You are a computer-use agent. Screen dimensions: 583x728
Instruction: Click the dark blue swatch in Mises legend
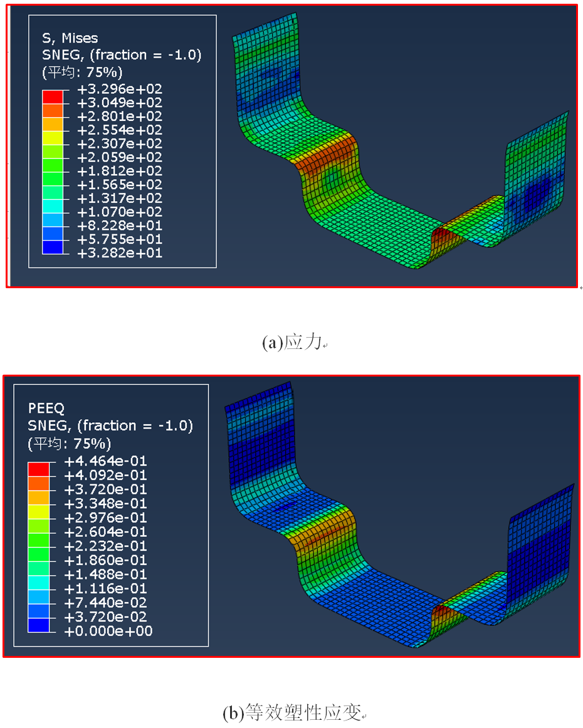(53, 246)
